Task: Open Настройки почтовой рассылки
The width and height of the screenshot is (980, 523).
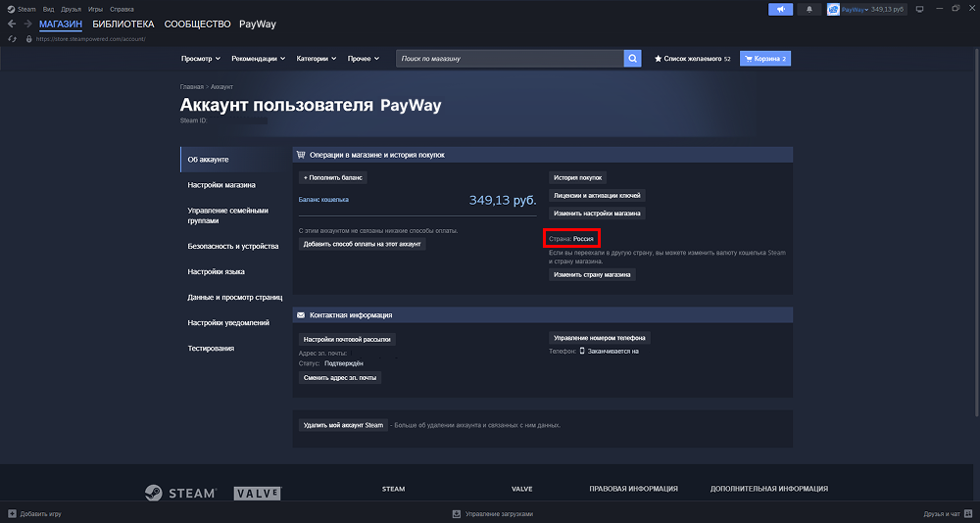Action: tap(347, 339)
